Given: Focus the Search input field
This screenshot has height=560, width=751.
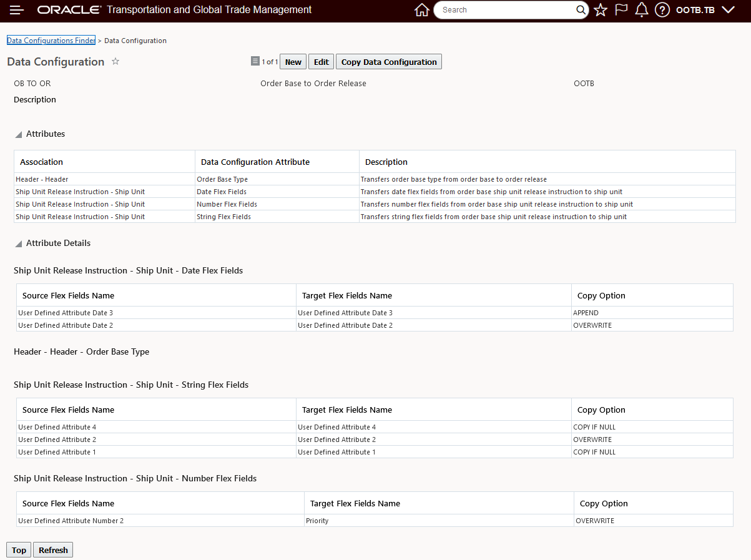Looking at the screenshot, I should [506, 10].
